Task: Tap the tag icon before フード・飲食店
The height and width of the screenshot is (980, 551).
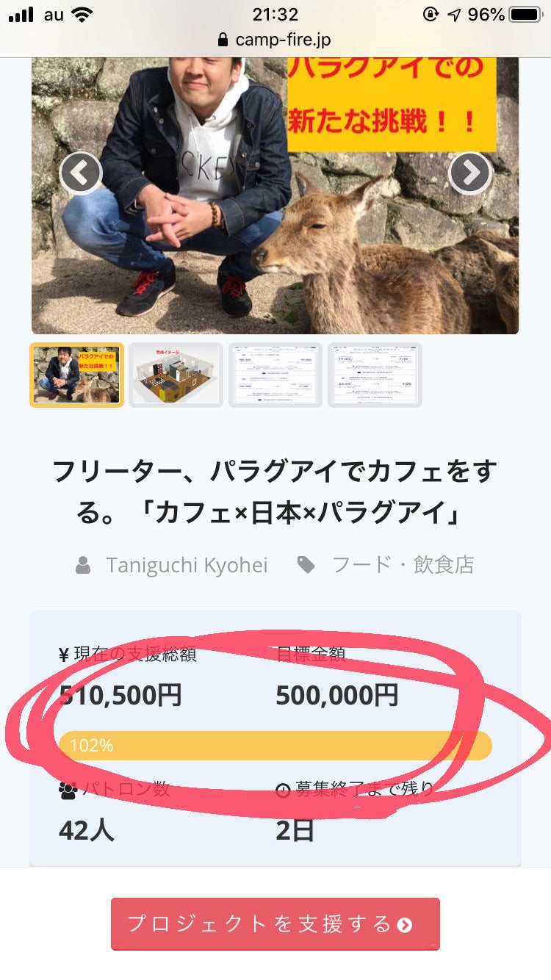Action: [306, 565]
